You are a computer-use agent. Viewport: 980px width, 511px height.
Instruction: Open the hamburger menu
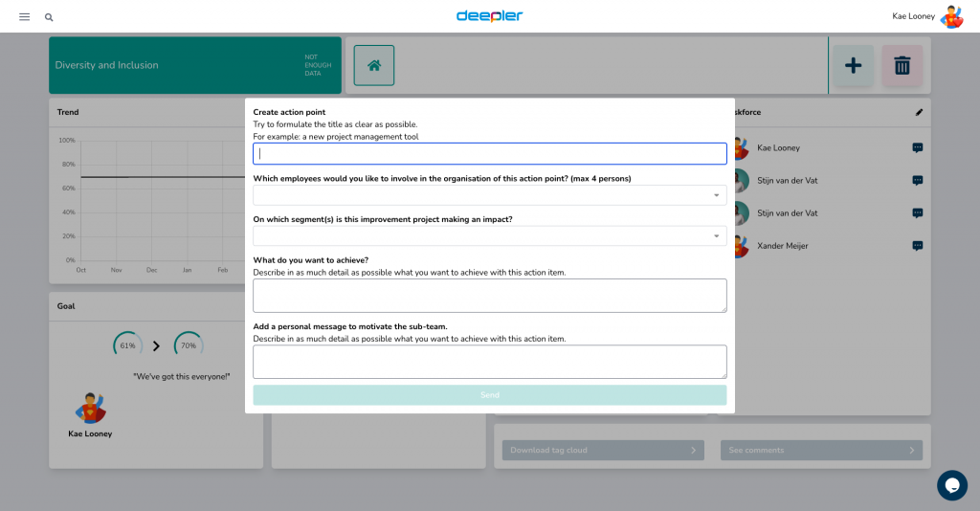pyautogui.click(x=24, y=17)
